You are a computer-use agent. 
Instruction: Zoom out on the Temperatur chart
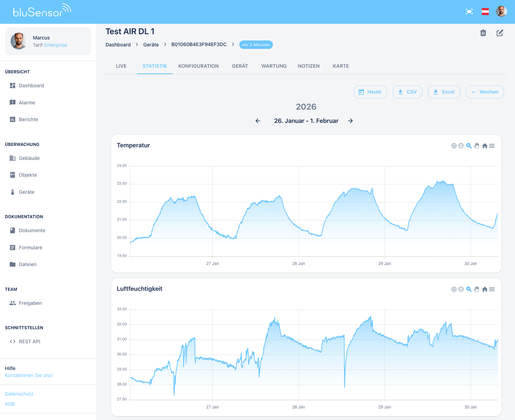tap(460, 146)
